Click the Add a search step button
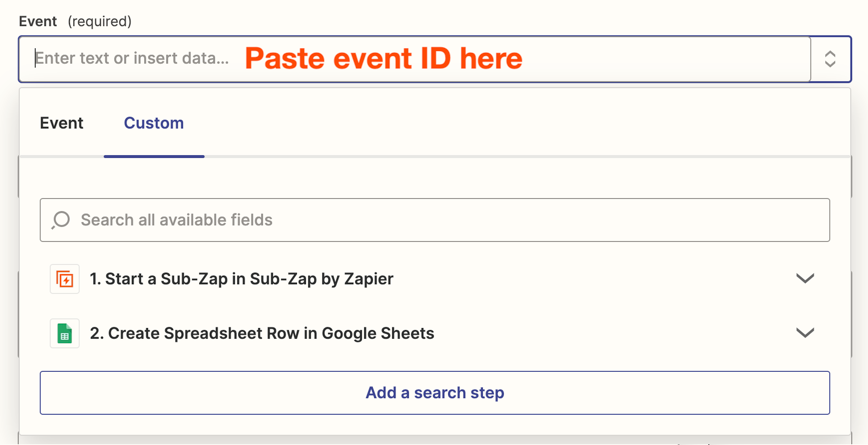Viewport: 868px width, 445px height. pyautogui.click(x=435, y=393)
